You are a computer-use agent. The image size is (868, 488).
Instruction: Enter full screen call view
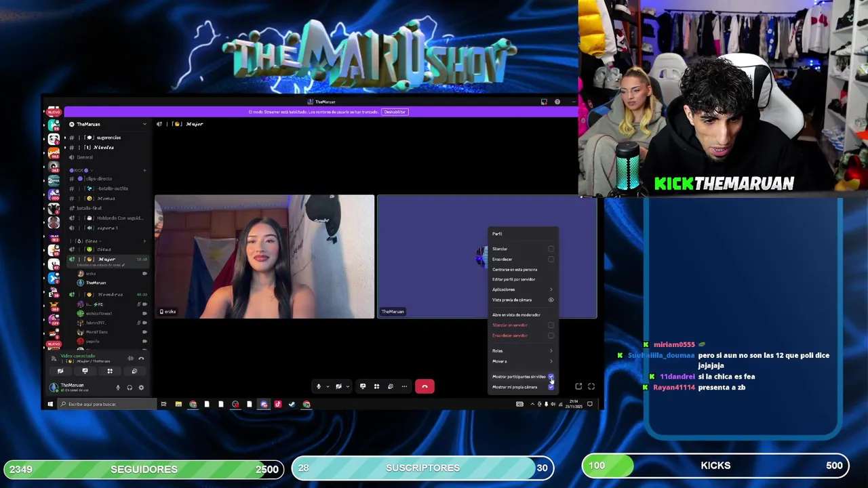point(591,386)
